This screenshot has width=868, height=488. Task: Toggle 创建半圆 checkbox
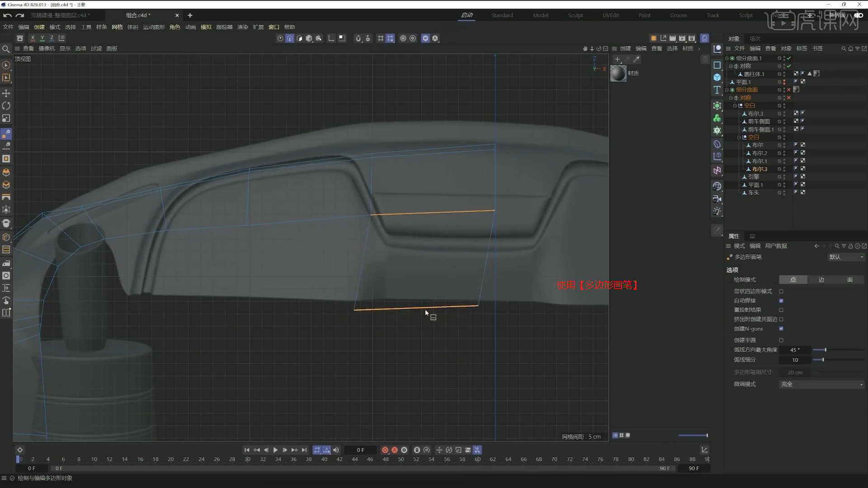pyautogui.click(x=781, y=340)
